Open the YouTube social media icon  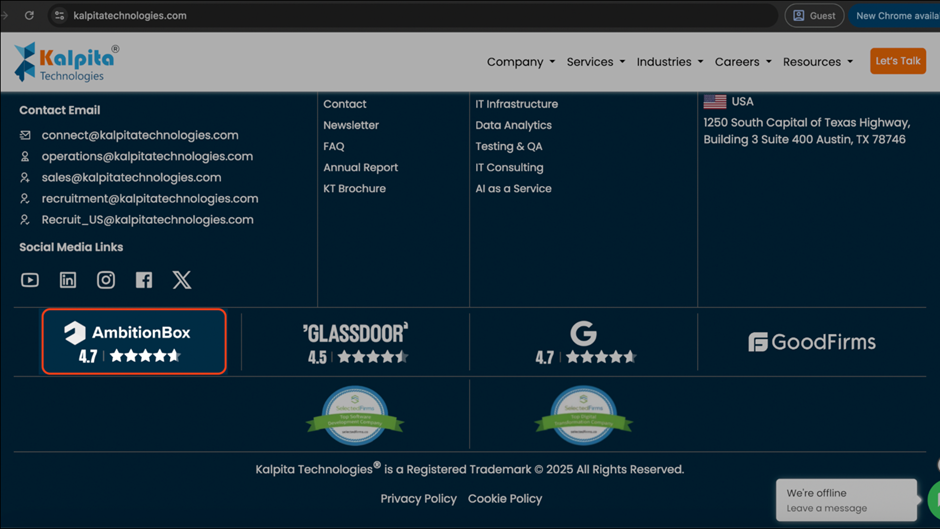[30, 280]
